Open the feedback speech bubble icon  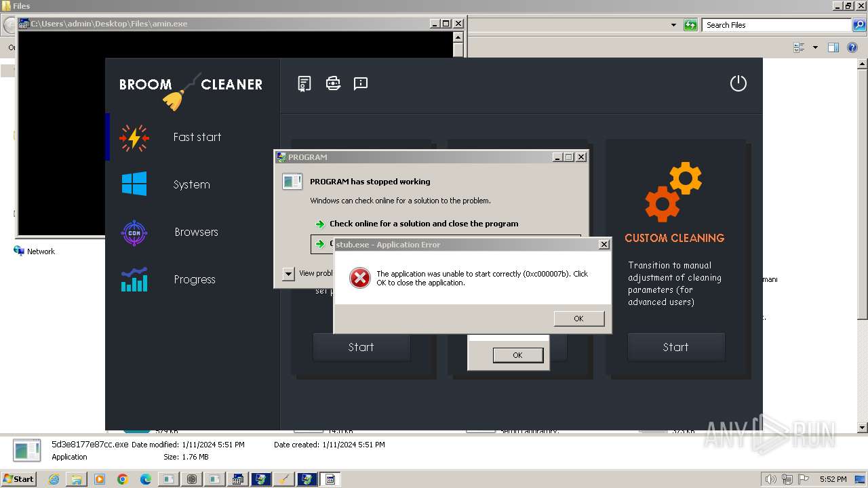tap(361, 83)
